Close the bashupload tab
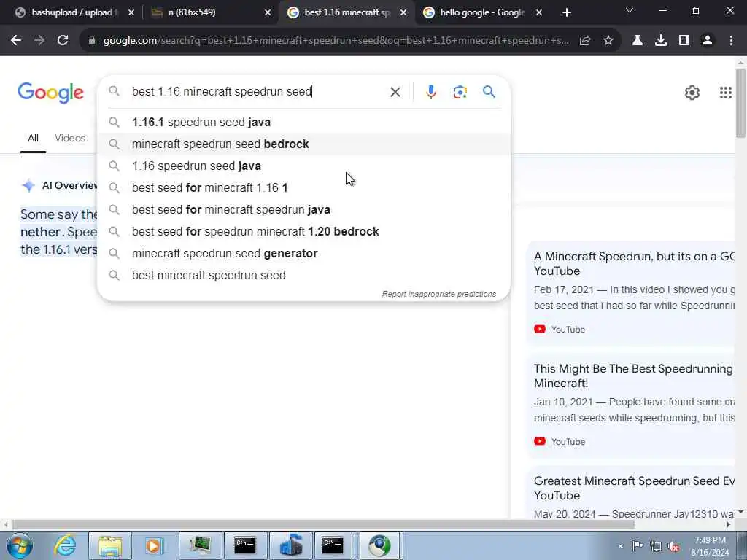 pyautogui.click(x=131, y=12)
